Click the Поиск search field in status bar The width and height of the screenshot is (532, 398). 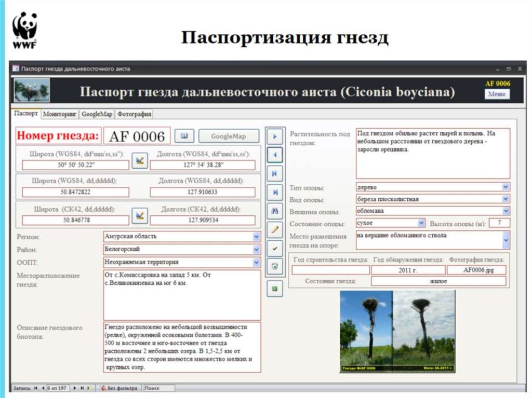point(158,388)
